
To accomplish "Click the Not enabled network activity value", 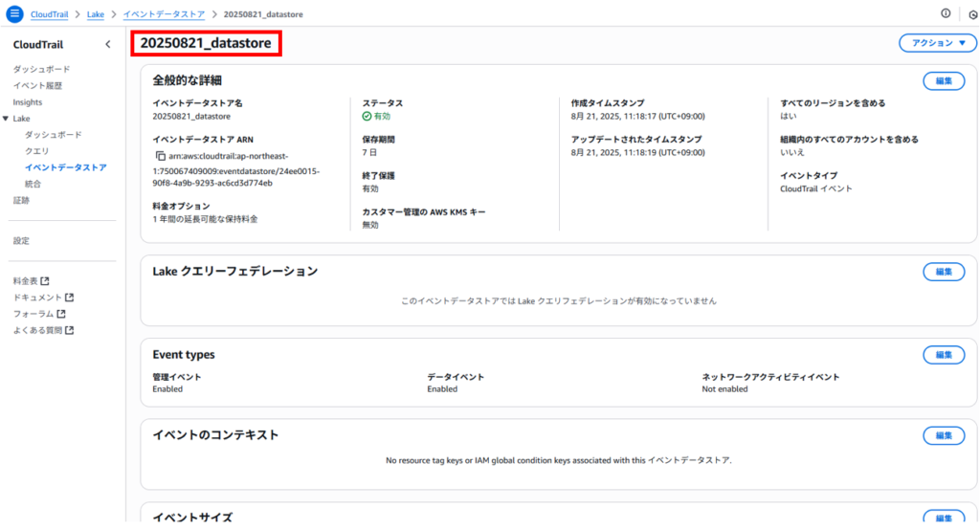I will click(x=724, y=388).
